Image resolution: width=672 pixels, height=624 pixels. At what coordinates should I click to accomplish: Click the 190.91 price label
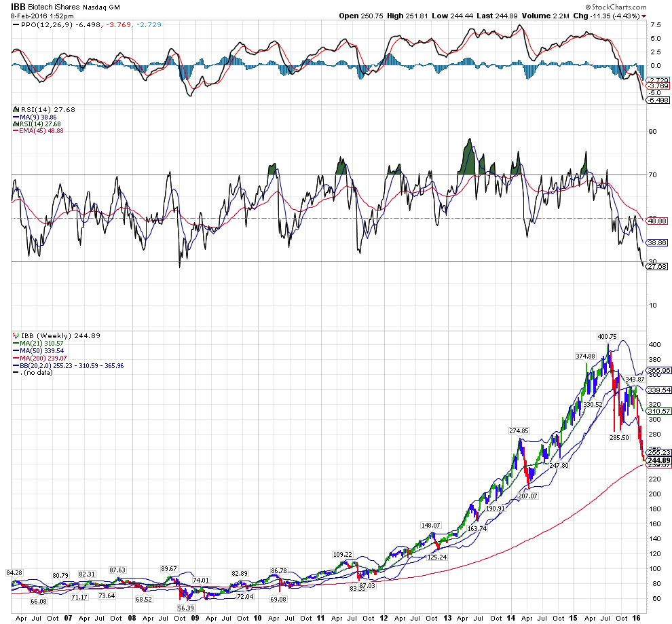click(x=496, y=508)
